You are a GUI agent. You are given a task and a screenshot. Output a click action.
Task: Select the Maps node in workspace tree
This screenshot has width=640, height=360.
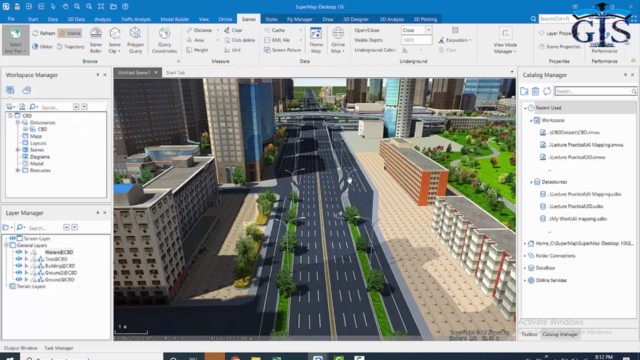[x=36, y=136]
